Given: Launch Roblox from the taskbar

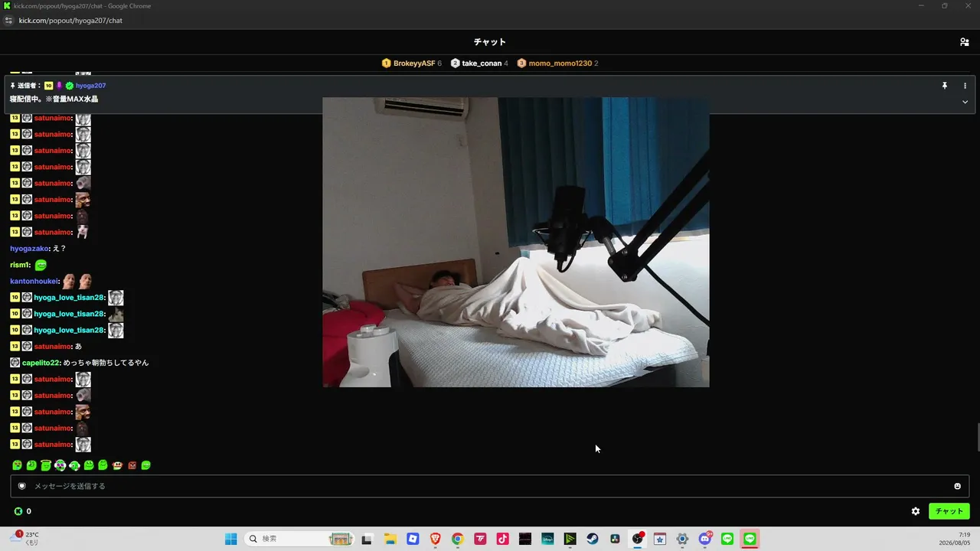Looking at the screenshot, I should coord(413,539).
